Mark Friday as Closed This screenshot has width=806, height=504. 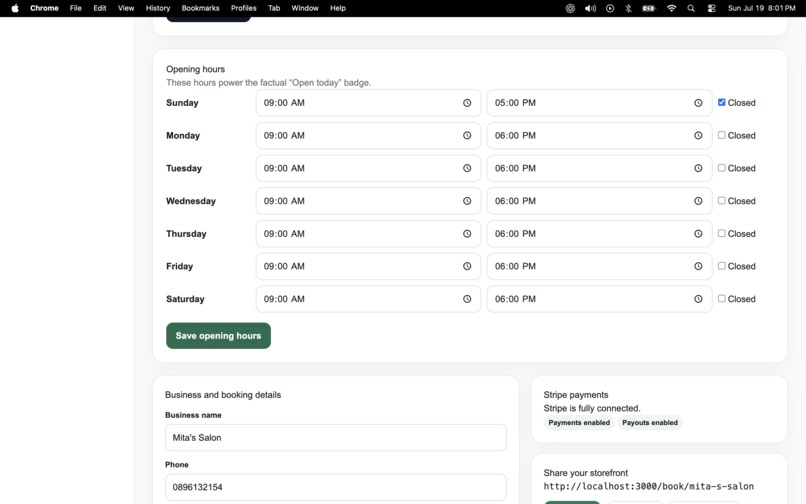click(x=722, y=265)
